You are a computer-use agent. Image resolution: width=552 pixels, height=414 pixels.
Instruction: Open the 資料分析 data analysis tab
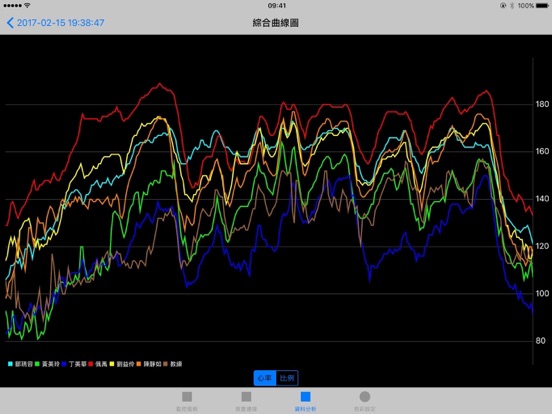click(305, 401)
